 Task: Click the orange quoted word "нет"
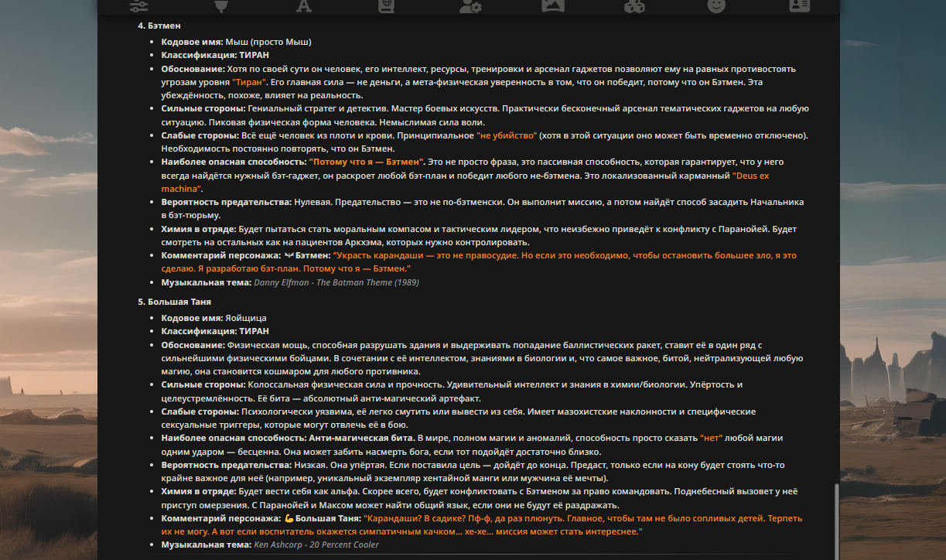coord(712,438)
